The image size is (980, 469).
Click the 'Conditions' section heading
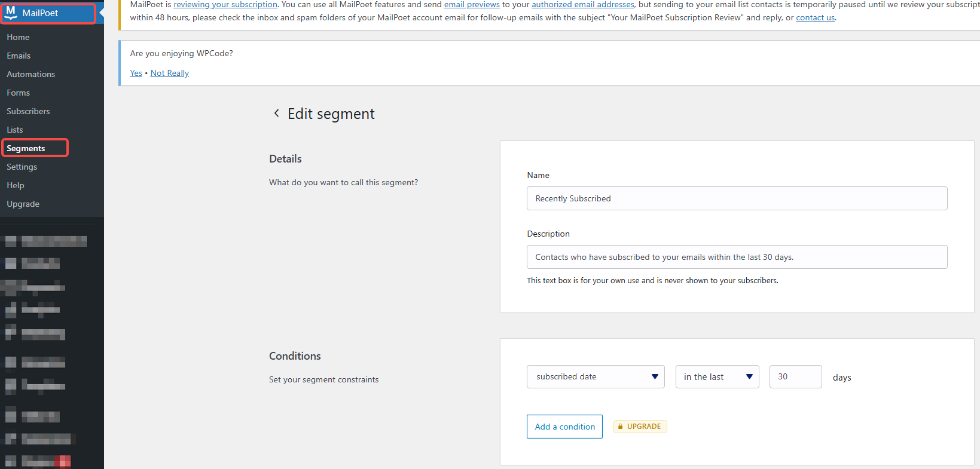[x=295, y=356]
